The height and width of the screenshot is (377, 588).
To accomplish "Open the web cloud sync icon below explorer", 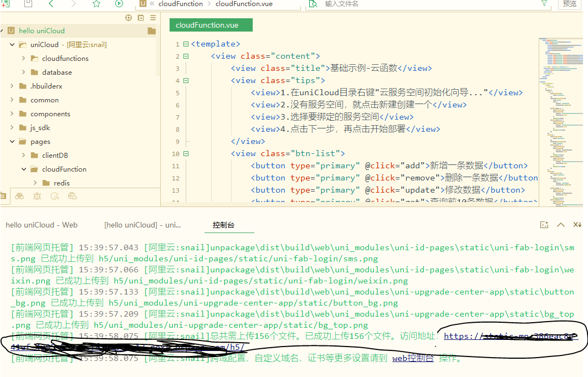I will point(73,196).
